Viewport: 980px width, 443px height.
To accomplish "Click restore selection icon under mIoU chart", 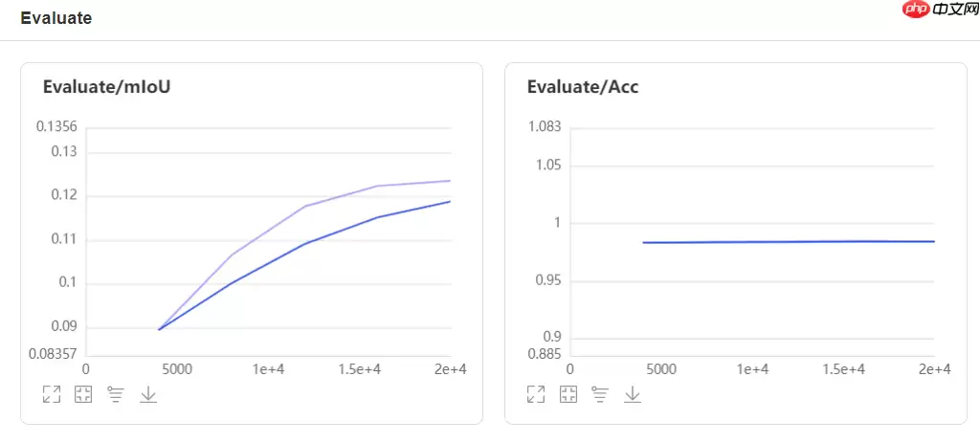I will coord(83,394).
